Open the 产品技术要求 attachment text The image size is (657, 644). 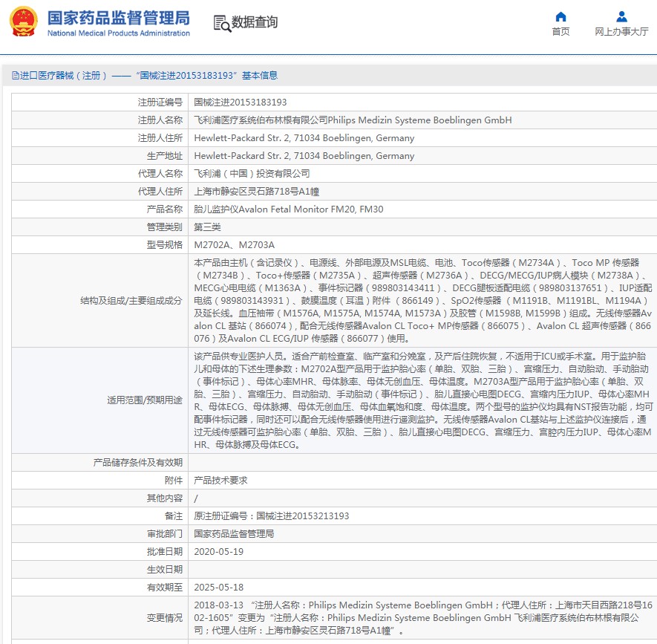click(x=220, y=481)
